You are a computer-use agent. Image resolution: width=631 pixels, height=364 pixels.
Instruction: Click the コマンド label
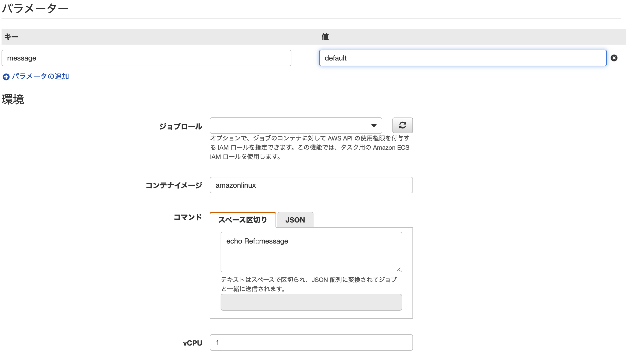pos(188,217)
